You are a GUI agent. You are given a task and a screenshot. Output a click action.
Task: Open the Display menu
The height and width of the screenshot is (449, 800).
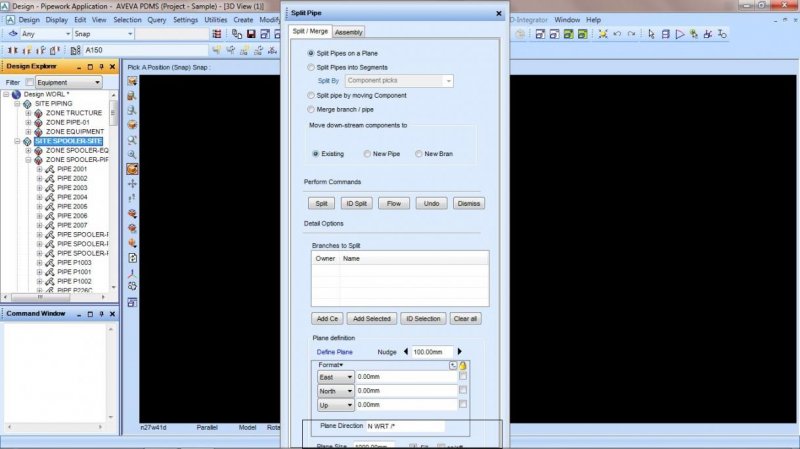click(x=56, y=20)
